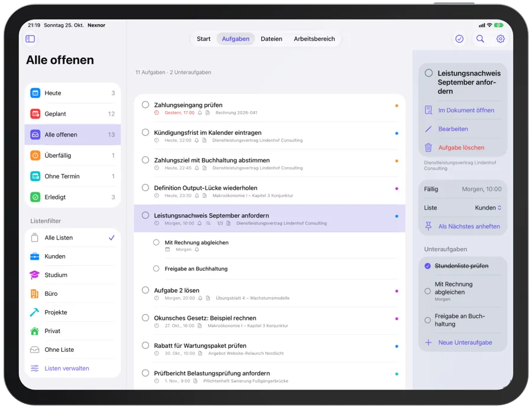This screenshot has width=532, height=408.
Task: Select the Heute calendar icon
Action: click(35, 93)
